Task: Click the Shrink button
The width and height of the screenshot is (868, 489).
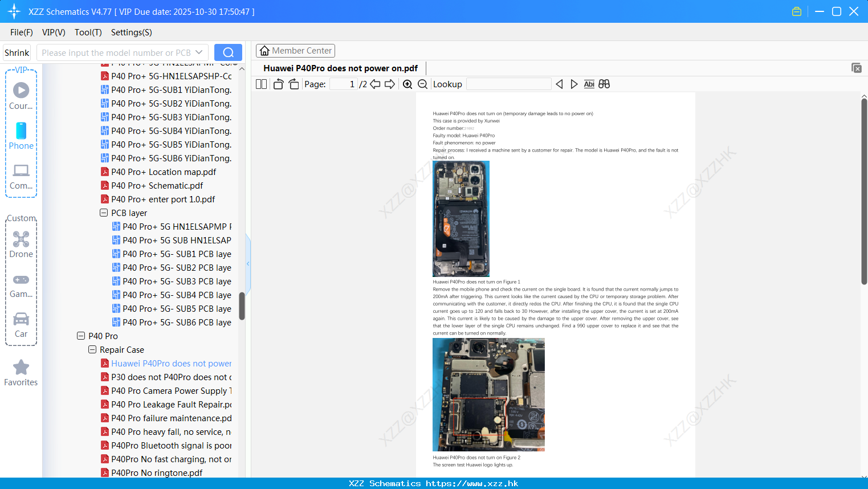Action: tap(17, 52)
